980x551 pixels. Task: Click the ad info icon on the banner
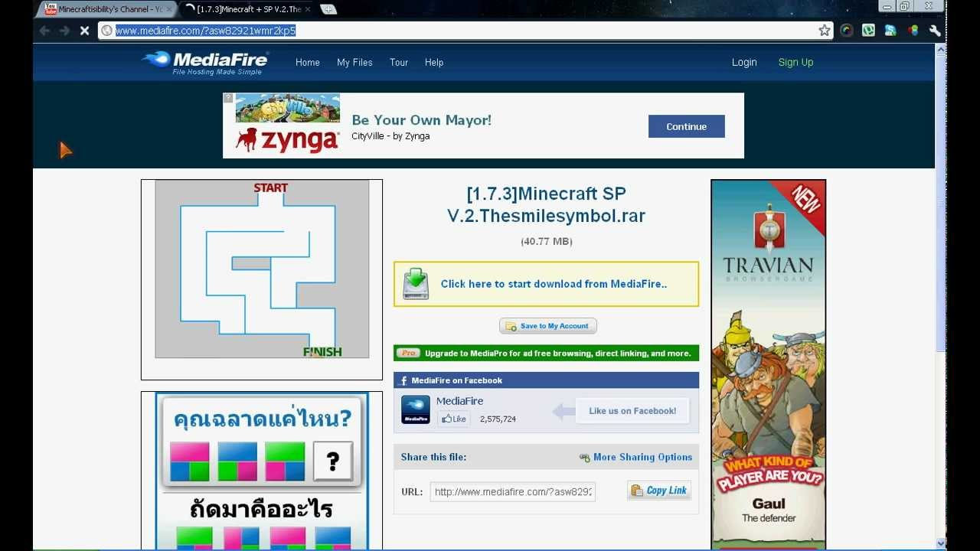pyautogui.click(x=228, y=98)
